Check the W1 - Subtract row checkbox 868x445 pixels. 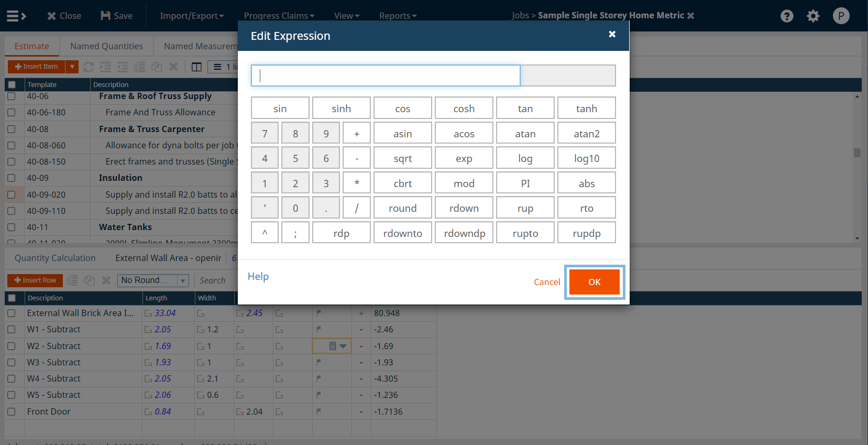[x=12, y=330]
